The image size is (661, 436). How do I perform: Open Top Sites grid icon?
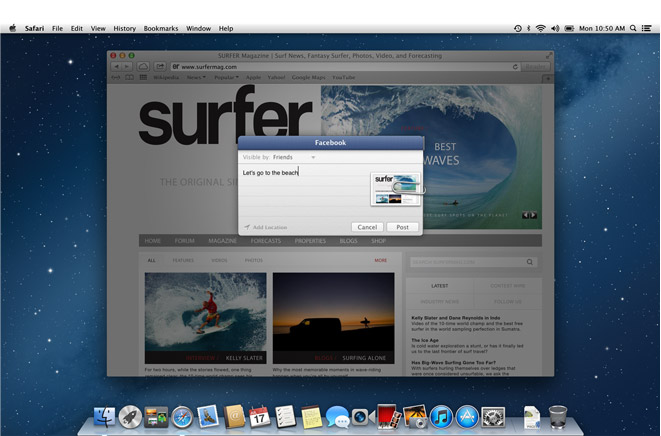tap(143, 78)
